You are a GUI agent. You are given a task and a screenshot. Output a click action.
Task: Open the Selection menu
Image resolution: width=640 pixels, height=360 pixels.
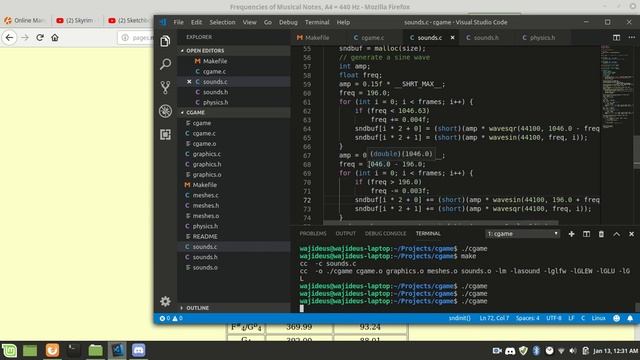222,22
